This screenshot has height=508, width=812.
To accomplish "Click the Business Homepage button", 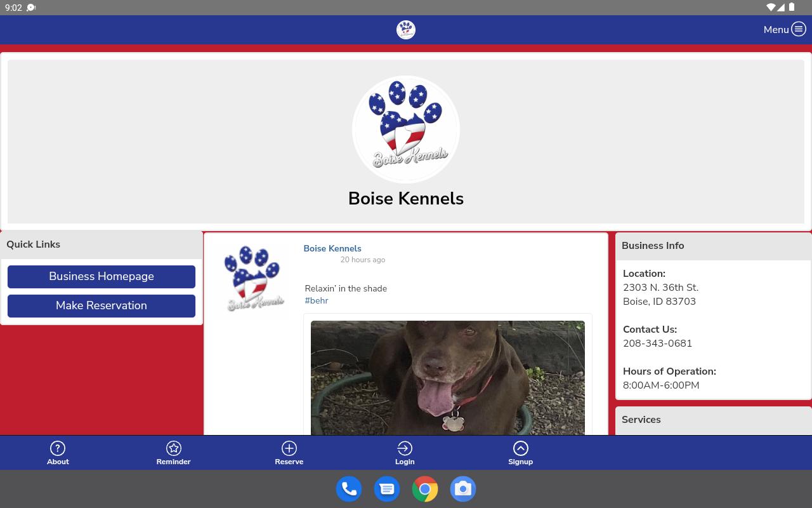I will [x=101, y=276].
